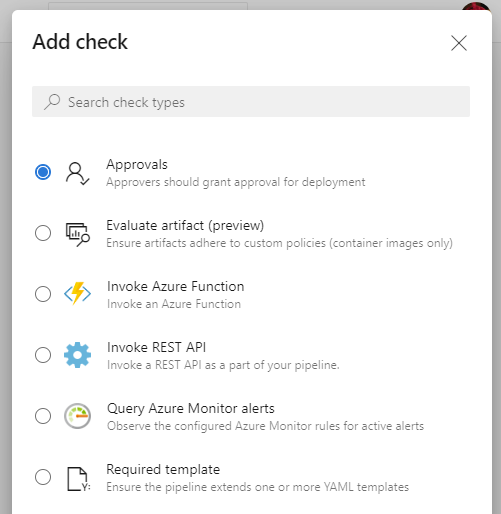Choose the Invoke REST API radio option

(43, 355)
